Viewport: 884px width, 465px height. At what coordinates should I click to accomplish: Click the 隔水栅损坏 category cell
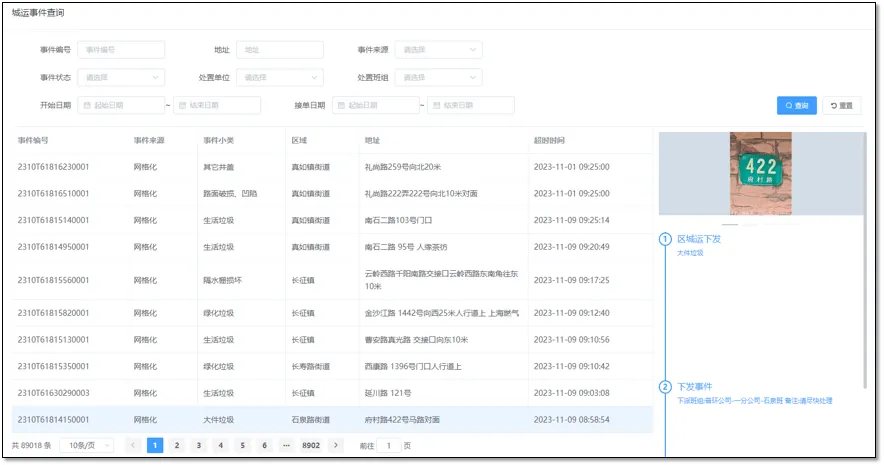coord(222,280)
